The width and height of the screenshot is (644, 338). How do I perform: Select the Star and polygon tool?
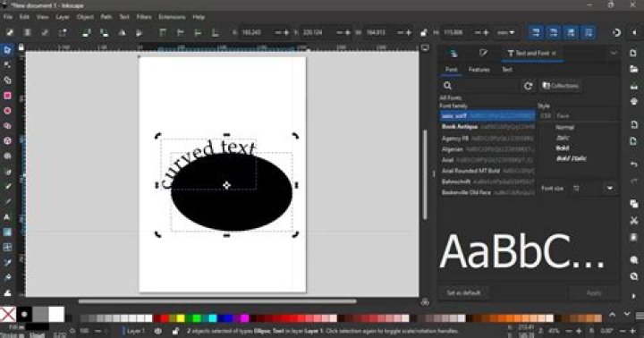click(x=7, y=126)
